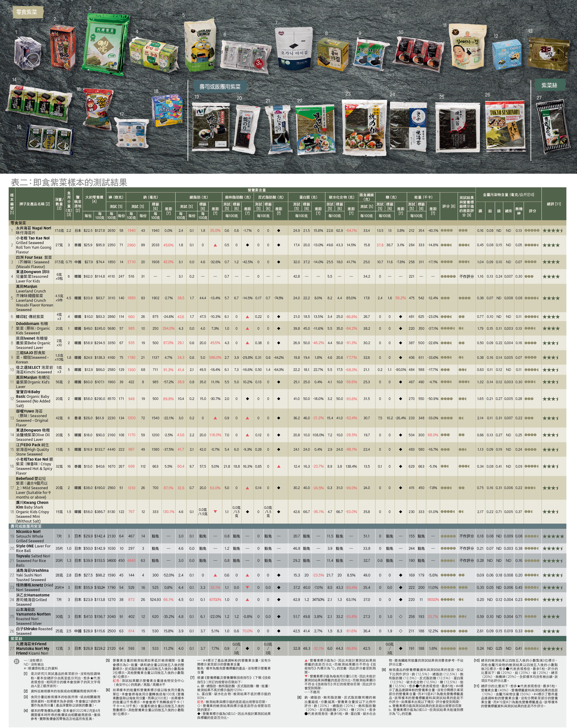The image size is (577, 728).
Task: Select the 3475.0% protein difference cell
Action: (x=318, y=600)
